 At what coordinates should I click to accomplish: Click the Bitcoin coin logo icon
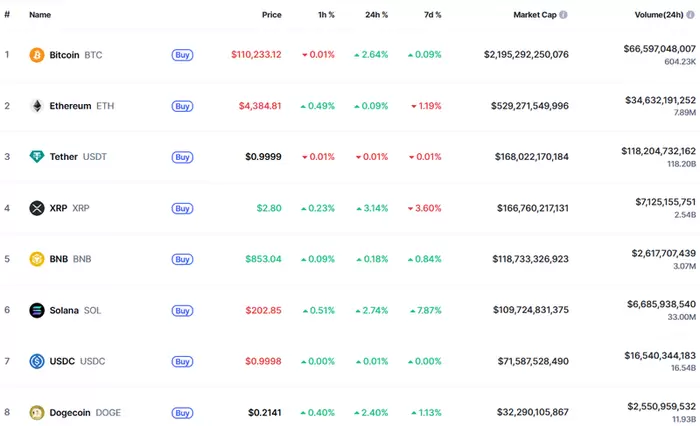pos(37,54)
